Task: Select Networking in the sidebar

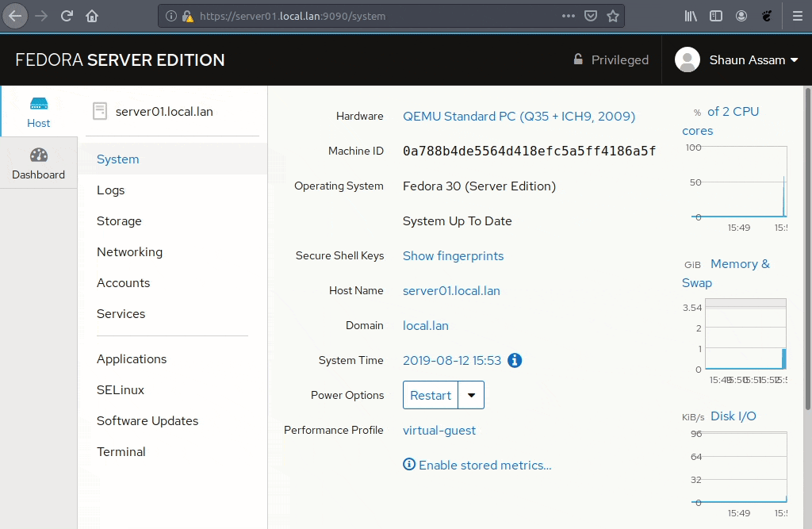Action: (x=129, y=252)
